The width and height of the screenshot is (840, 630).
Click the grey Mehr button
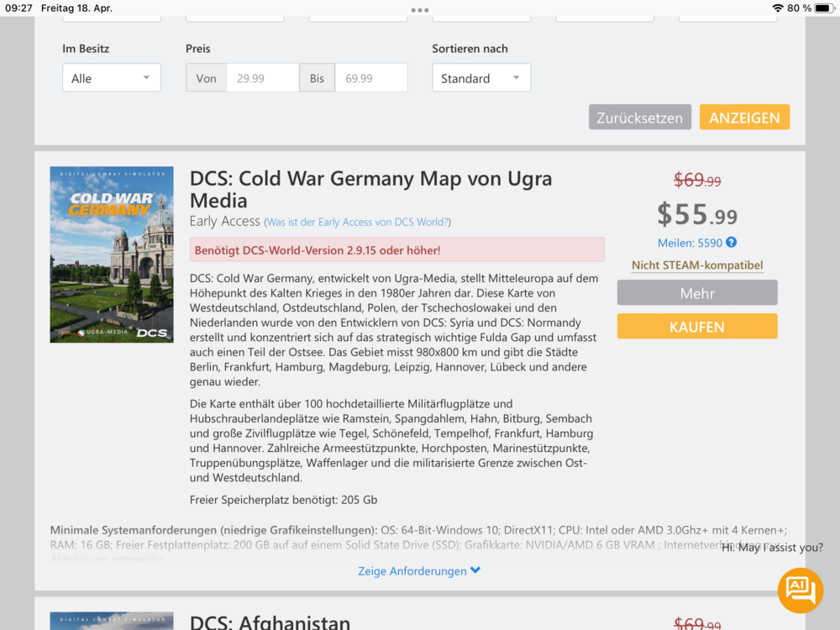tap(697, 293)
